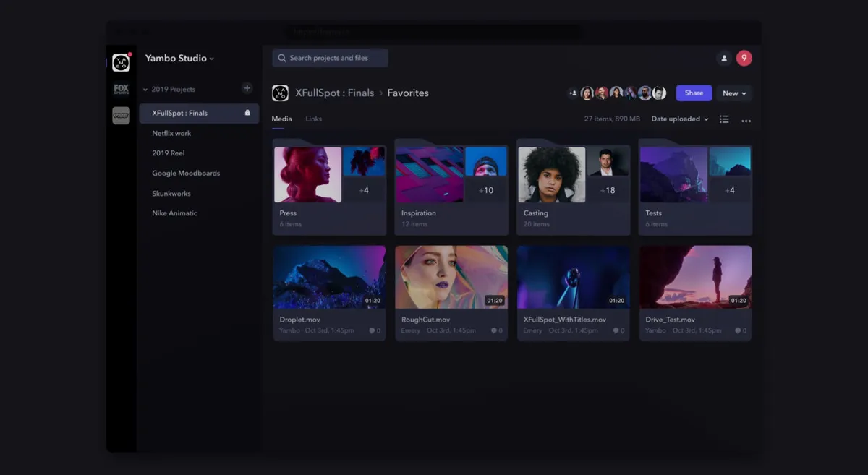Open the Droplet.mov video thumbnail

329,277
